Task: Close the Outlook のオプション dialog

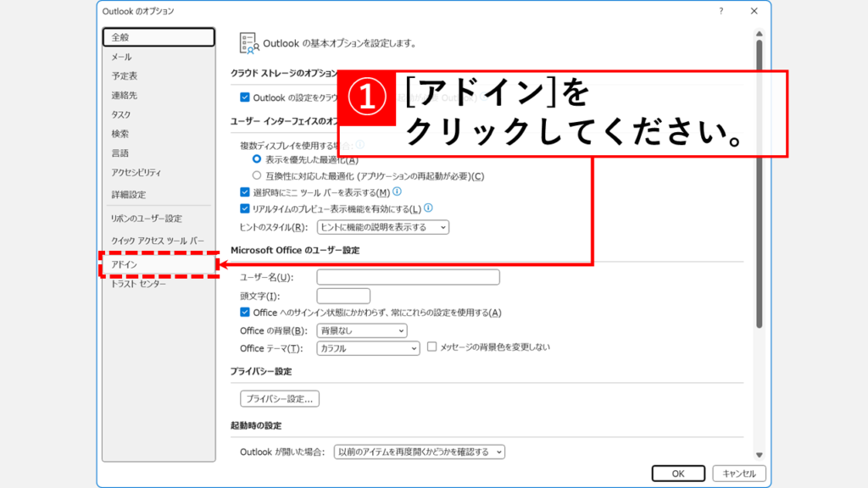Action: tap(754, 11)
